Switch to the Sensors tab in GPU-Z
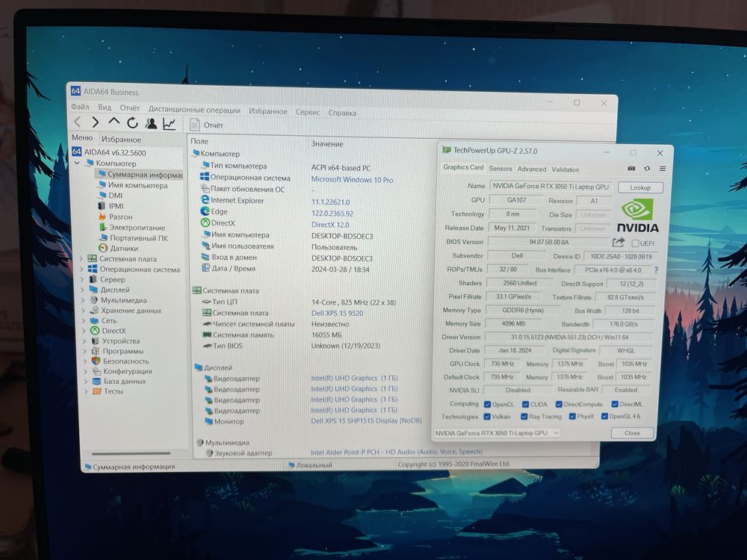 500,169
